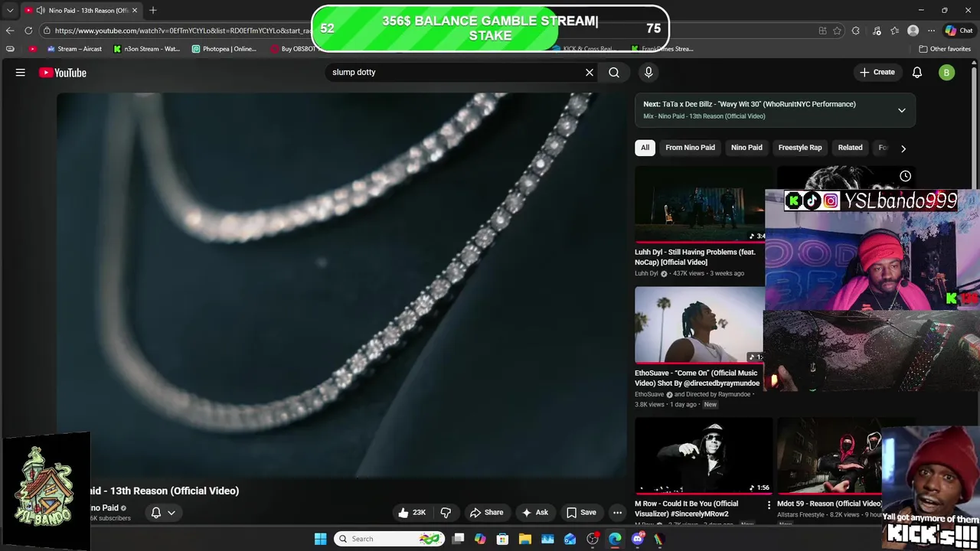Click the Ask button below the video
Screen dimensions: 980x551
pyautogui.click(x=535, y=513)
